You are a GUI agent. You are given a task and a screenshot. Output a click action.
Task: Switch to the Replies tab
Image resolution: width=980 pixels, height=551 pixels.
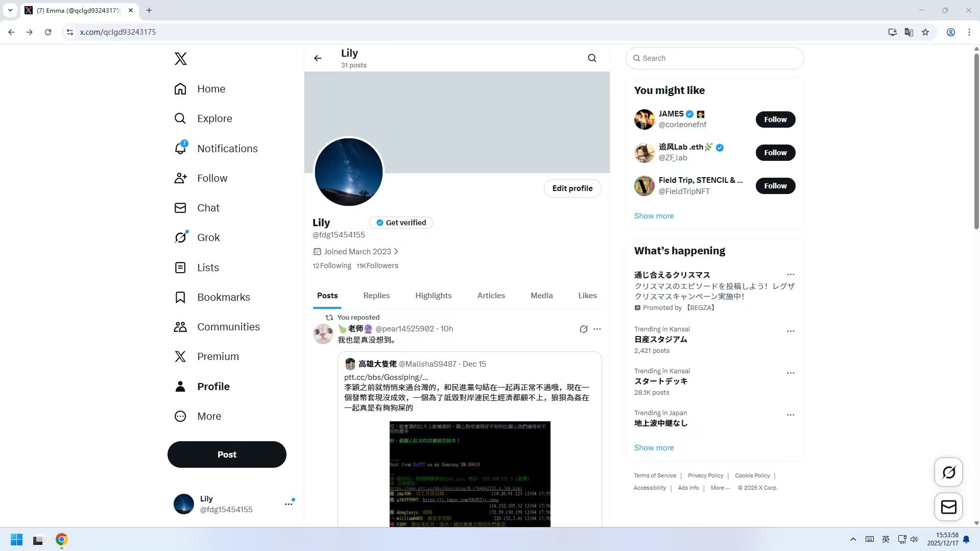tap(376, 296)
